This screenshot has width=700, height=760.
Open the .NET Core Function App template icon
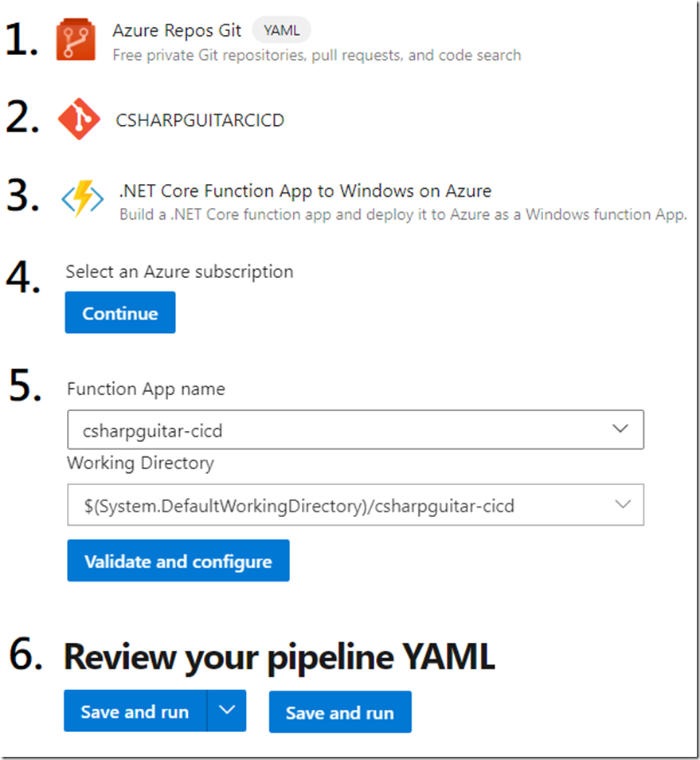pyautogui.click(x=82, y=199)
